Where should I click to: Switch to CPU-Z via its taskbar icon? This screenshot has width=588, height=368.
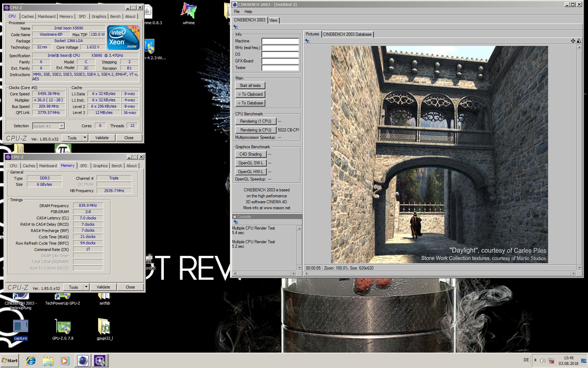click(100, 360)
